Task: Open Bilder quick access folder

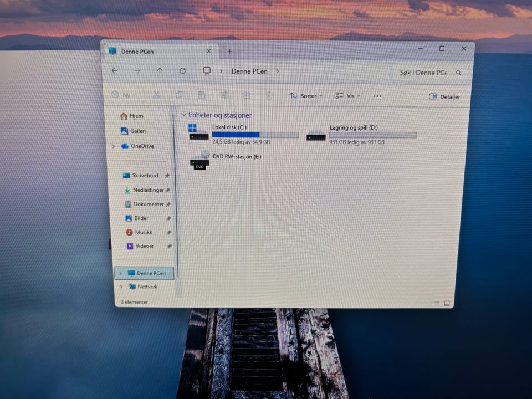Action: (x=137, y=218)
